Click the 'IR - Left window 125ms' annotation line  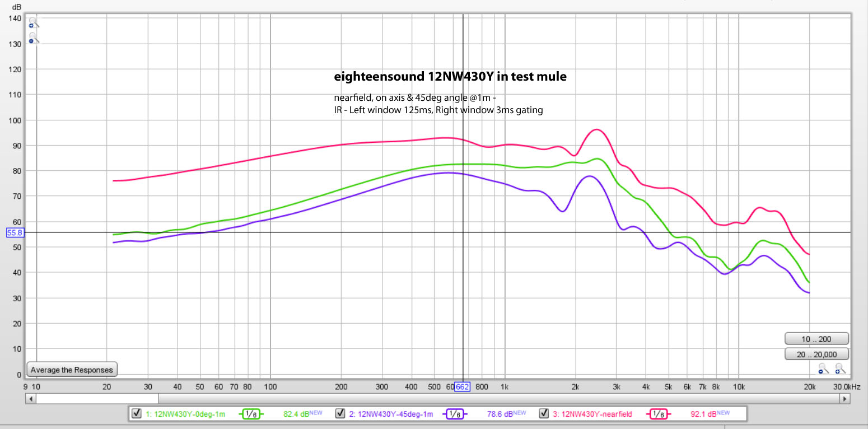click(438, 110)
